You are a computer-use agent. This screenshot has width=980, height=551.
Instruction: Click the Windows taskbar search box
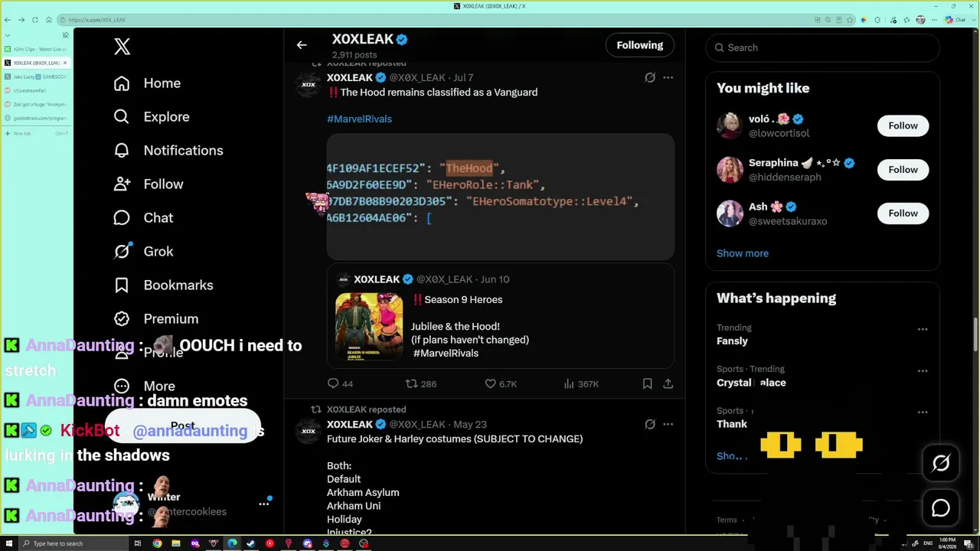(75, 544)
